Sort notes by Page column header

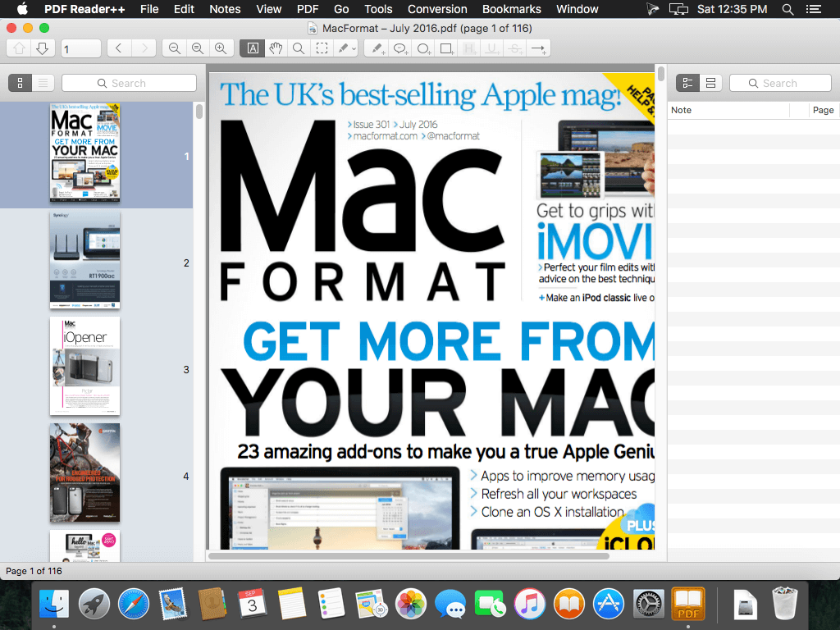pyautogui.click(x=824, y=110)
